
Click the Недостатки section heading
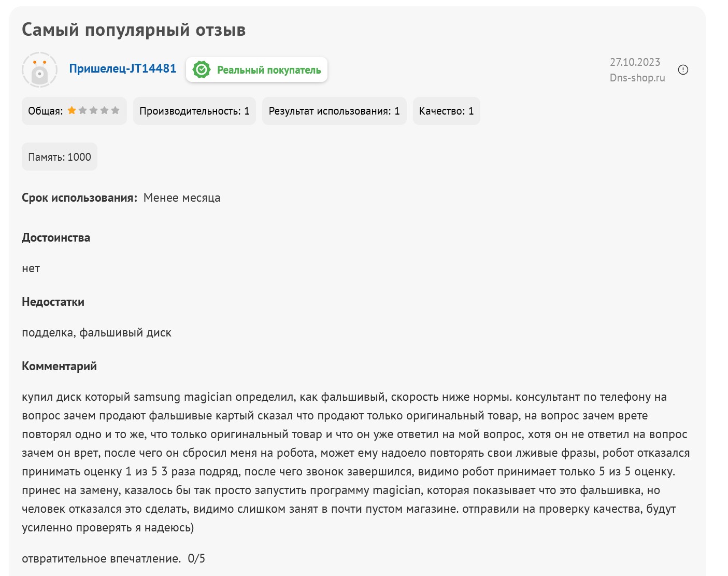click(53, 302)
